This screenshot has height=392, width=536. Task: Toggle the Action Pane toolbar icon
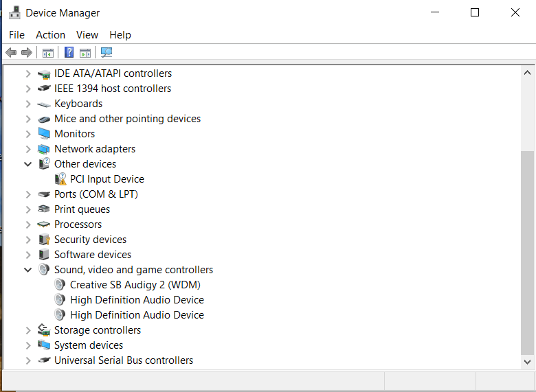pyautogui.click(x=85, y=53)
